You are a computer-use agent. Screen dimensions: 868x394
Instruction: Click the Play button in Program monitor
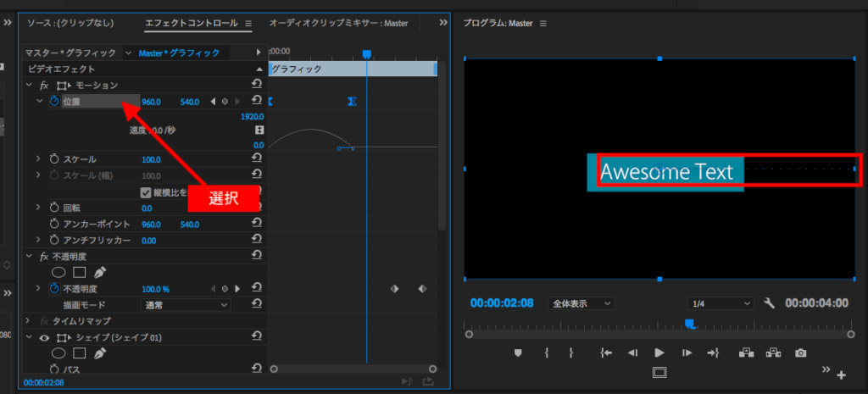tap(659, 352)
